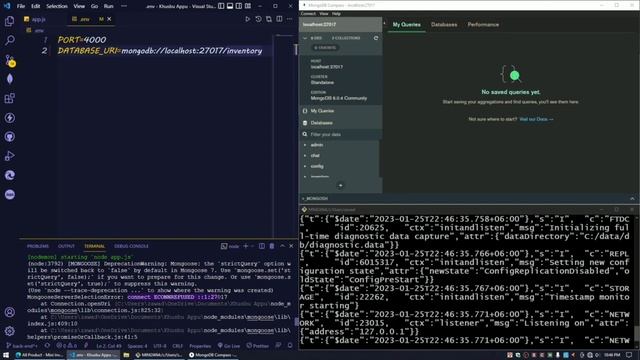This screenshot has height=360, width=640.
Task: Close the .env editor tab
Action: (109, 19)
